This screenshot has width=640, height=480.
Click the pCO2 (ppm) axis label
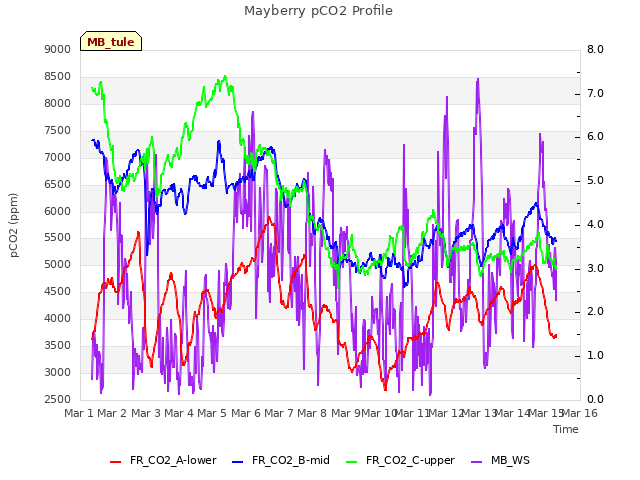click(14, 225)
